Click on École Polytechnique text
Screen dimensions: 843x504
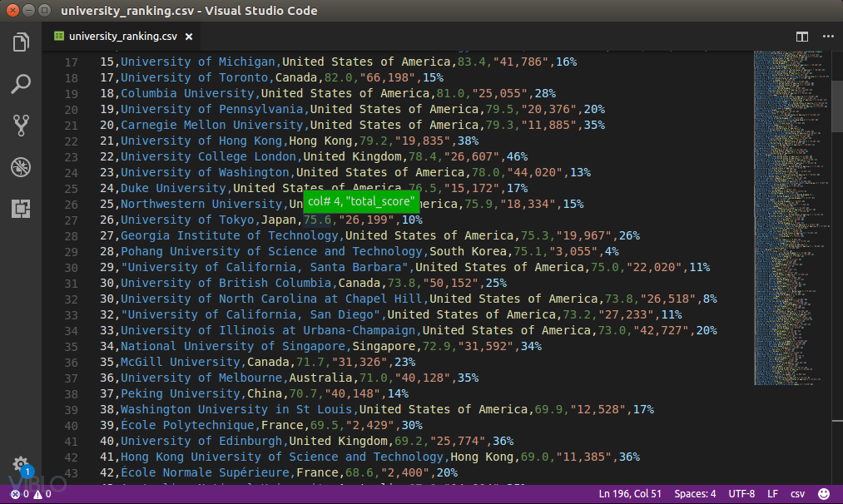coord(187,425)
